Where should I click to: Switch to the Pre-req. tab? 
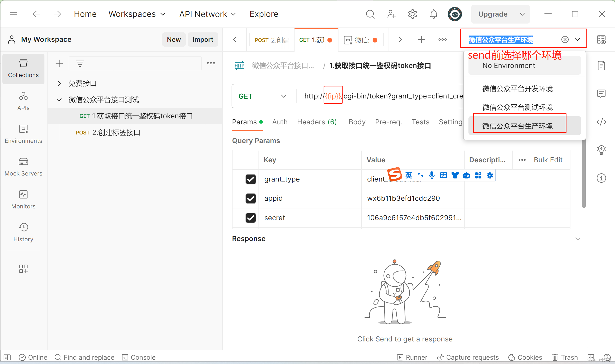388,122
